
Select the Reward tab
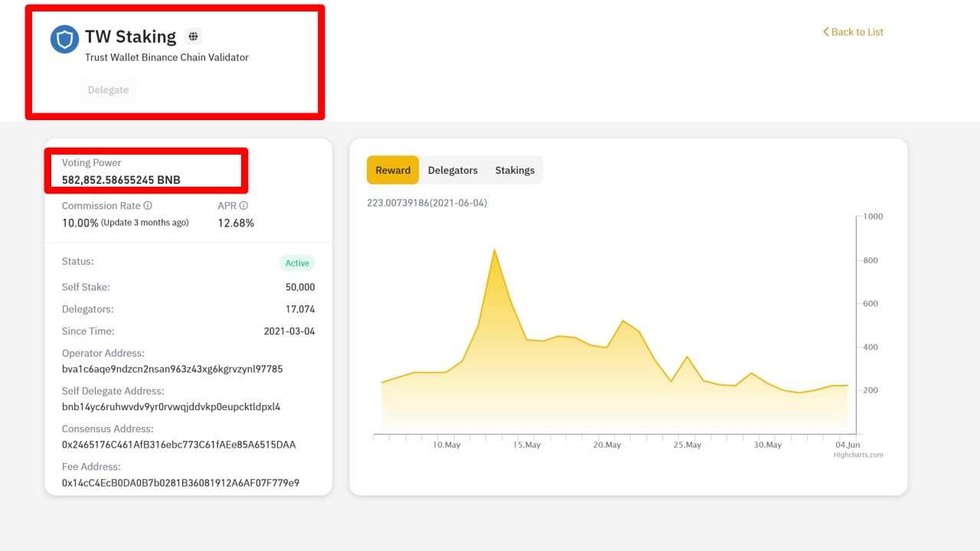pyautogui.click(x=393, y=170)
